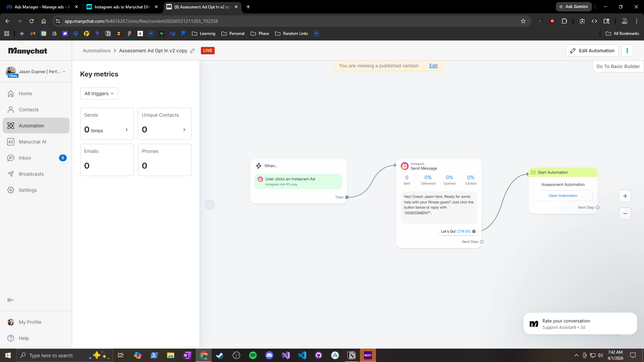
Task: Open Spotify from Windows taskbar
Action: (253, 355)
